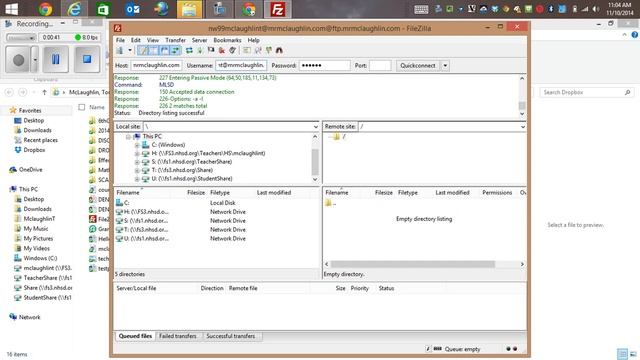Open the Quickconnect history dropdown arrow
This screenshot has width=640, height=360.
pos(445,65)
